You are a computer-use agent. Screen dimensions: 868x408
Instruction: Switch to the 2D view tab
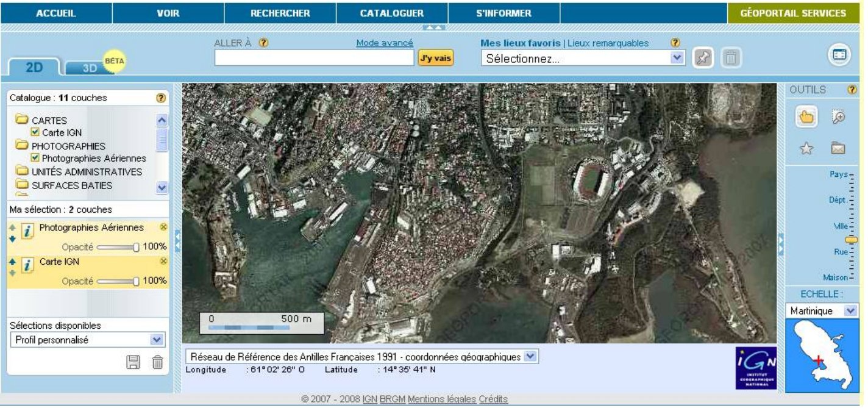point(34,68)
